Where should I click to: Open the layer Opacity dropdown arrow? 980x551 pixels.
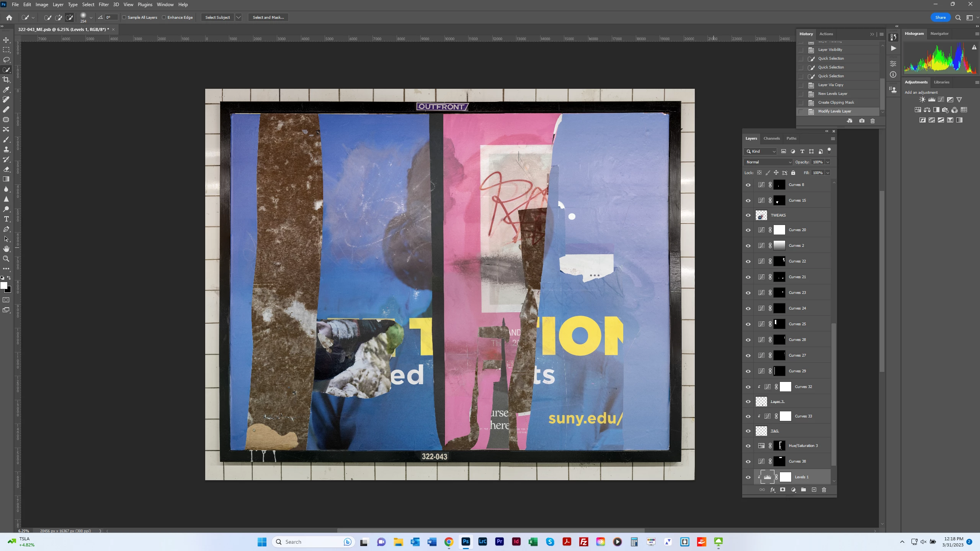[828, 162]
